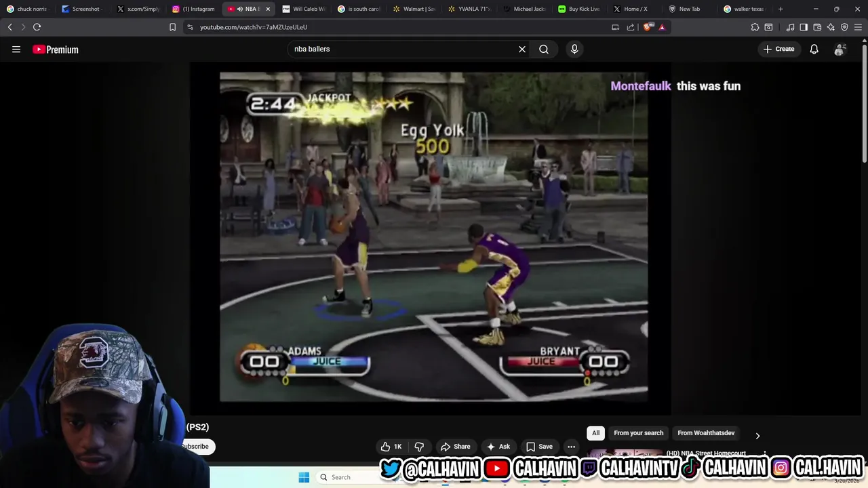Image resolution: width=868 pixels, height=488 pixels.
Task: Open the Windows Start button
Action: (x=304, y=477)
